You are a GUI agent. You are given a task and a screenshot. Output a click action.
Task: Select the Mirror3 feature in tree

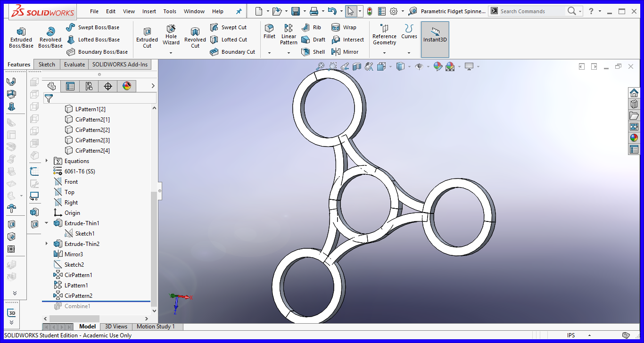(x=68, y=254)
